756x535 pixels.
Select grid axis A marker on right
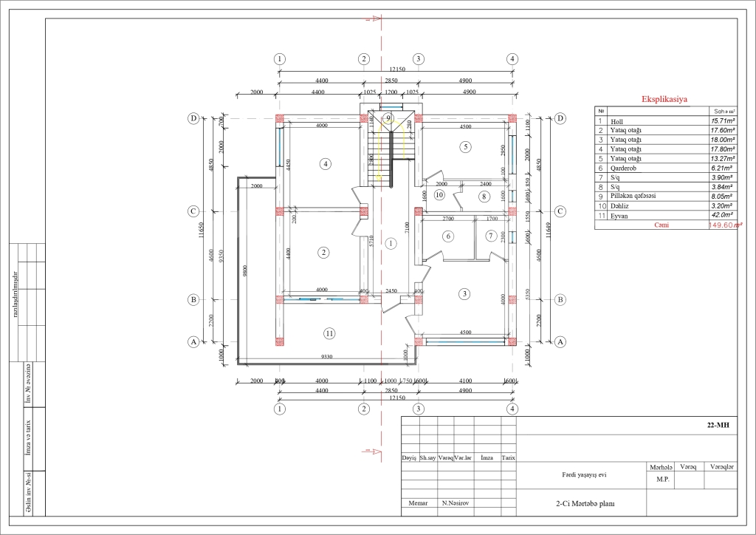pos(560,342)
